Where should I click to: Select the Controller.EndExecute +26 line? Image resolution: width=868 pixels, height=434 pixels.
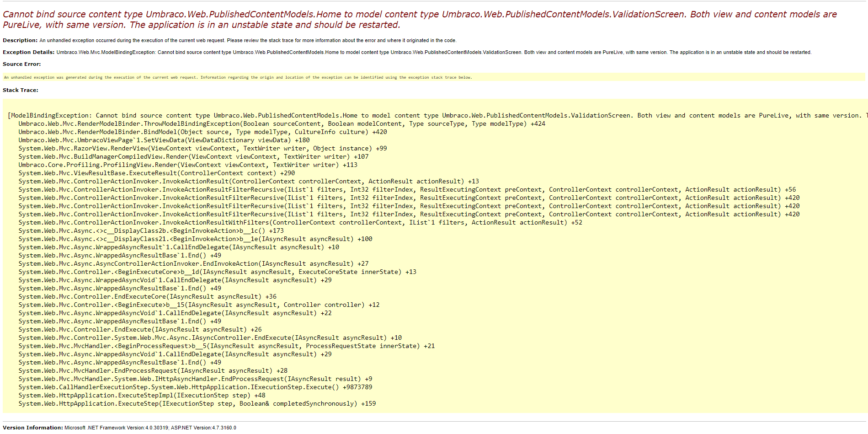pos(140,330)
